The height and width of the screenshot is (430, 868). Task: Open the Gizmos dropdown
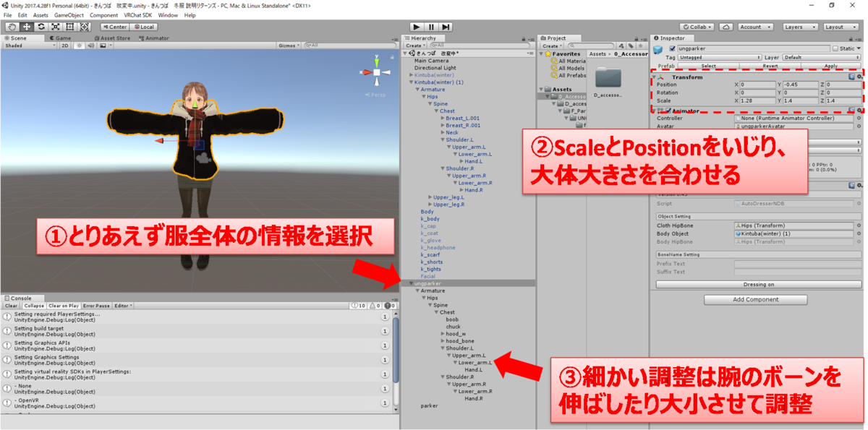pyautogui.click(x=289, y=46)
